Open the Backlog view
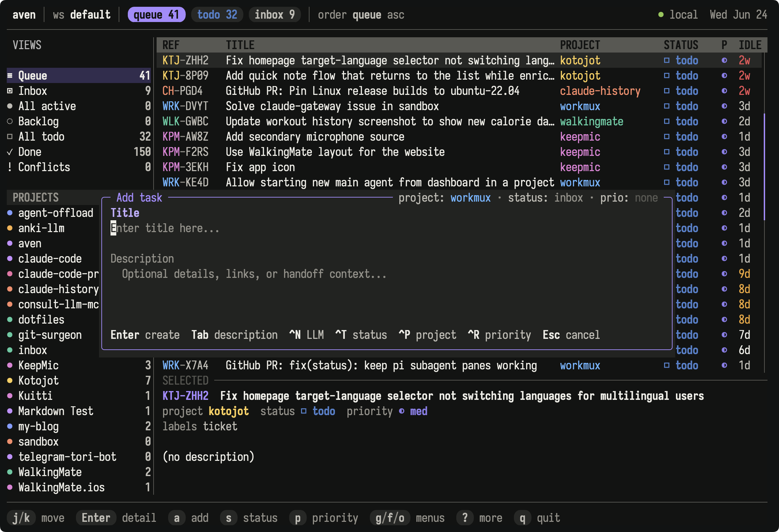779x532 pixels. [79, 121]
